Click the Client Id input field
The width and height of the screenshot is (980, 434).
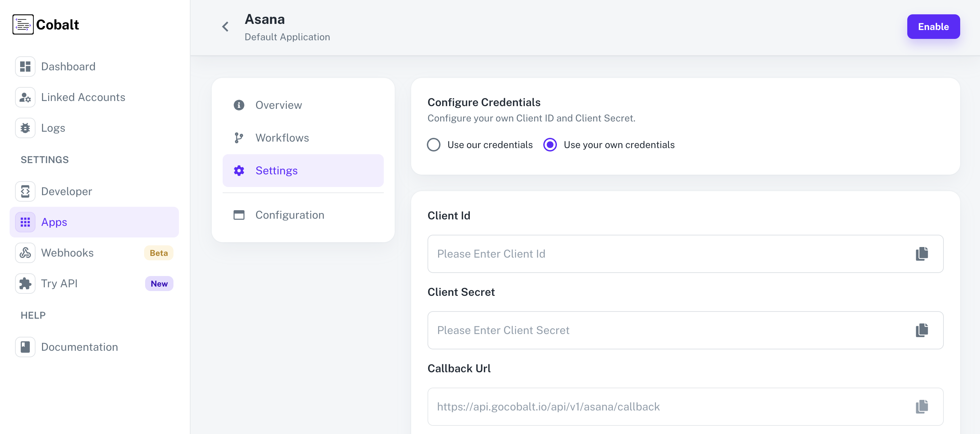pos(647,254)
